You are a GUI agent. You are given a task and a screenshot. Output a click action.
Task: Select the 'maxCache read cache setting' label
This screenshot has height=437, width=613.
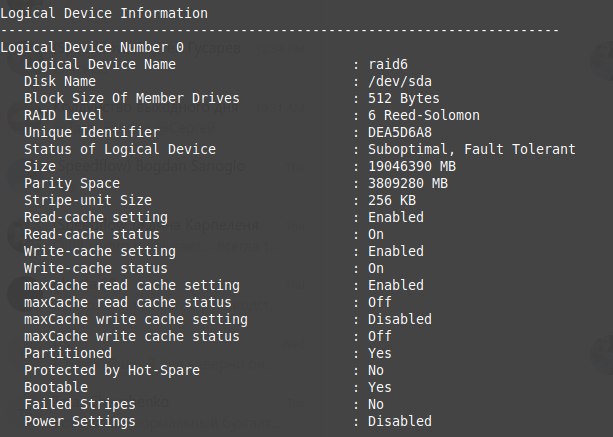pyautogui.click(x=132, y=285)
